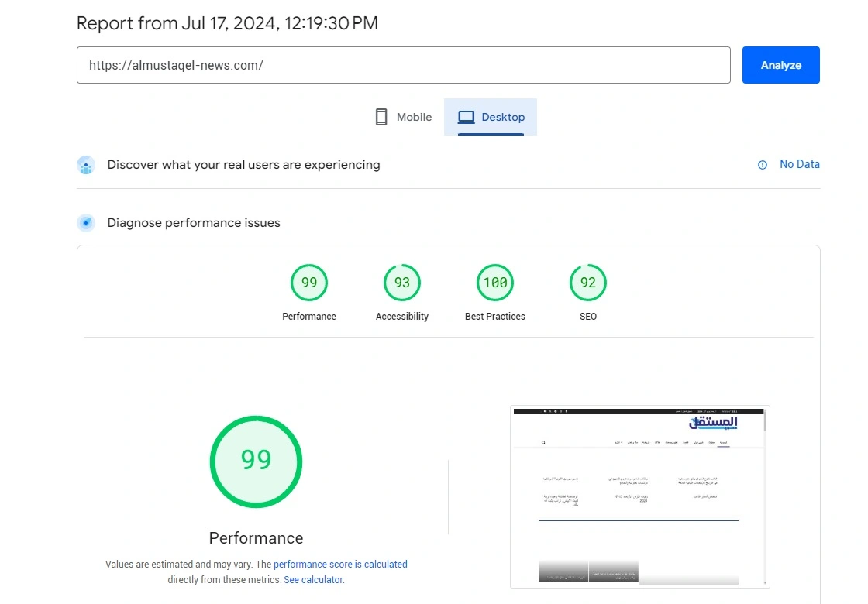This screenshot has height=604, width=868.
Task: Switch to the Mobile tab
Action: tap(403, 117)
